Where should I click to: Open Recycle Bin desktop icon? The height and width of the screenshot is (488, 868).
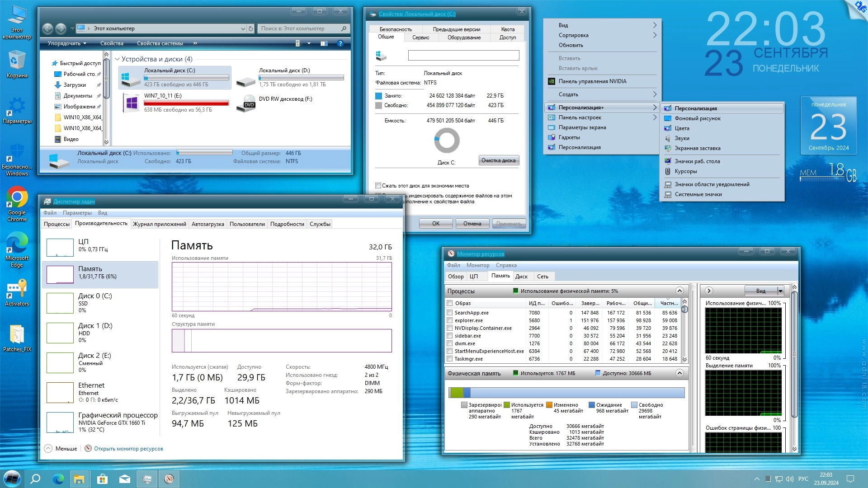pos(17,61)
